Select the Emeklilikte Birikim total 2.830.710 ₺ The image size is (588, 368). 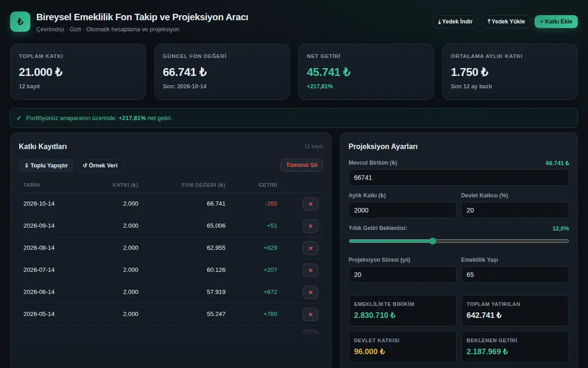(x=375, y=315)
